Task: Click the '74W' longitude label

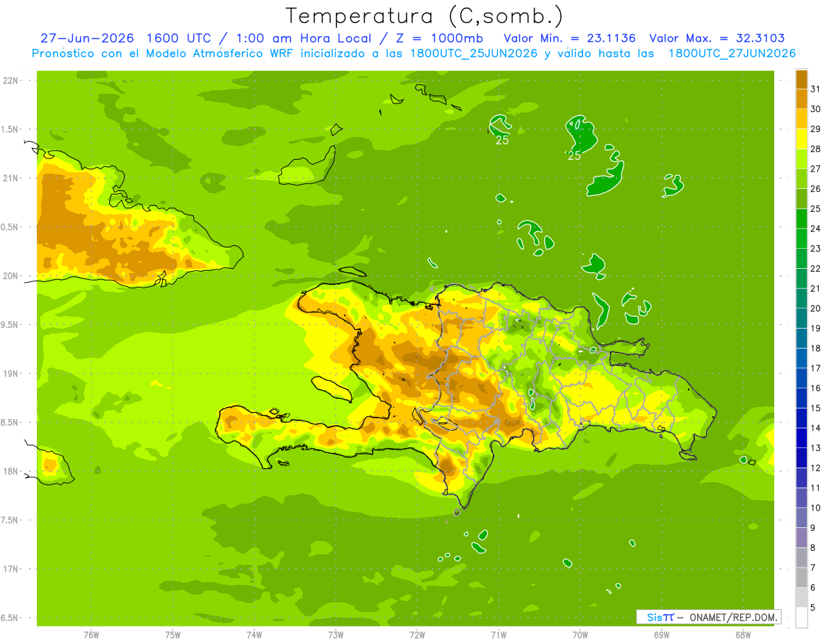Action: [x=254, y=634]
